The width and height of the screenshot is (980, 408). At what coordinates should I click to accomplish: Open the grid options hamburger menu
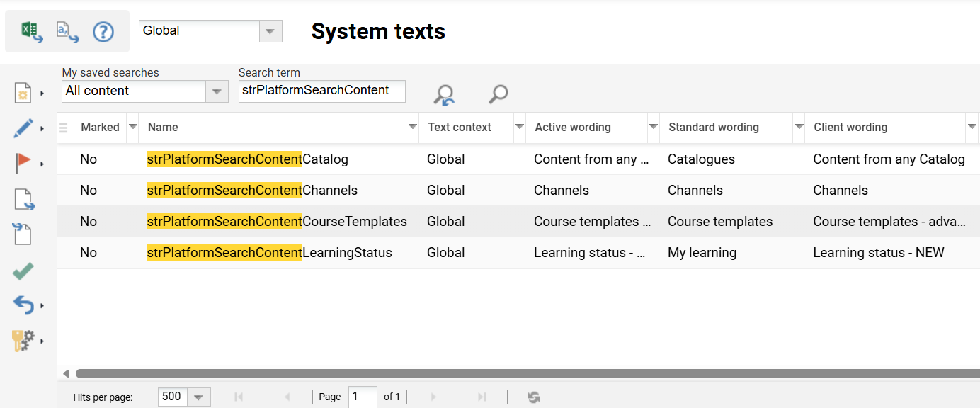(x=63, y=127)
